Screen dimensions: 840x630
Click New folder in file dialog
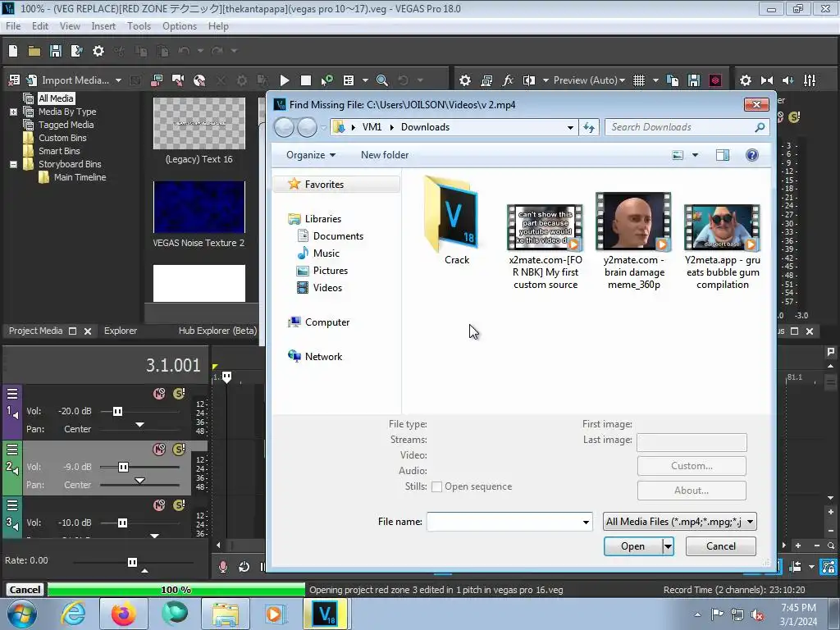click(x=385, y=155)
